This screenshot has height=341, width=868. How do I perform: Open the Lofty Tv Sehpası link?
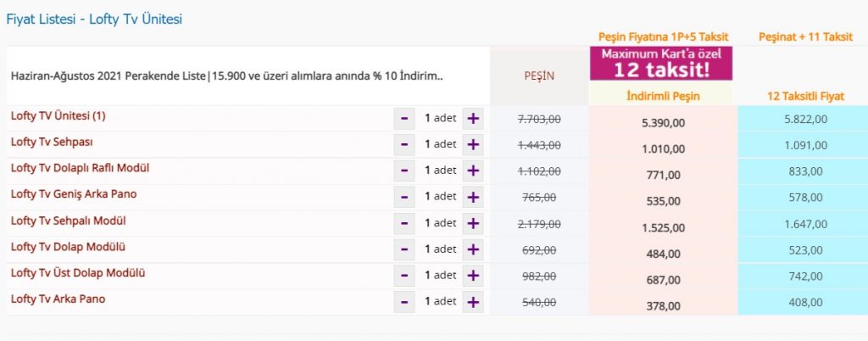coord(52,142)
